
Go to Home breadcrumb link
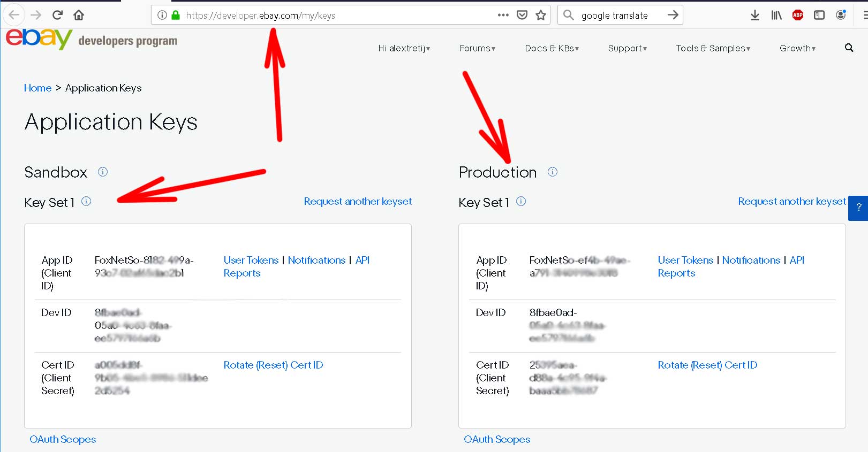coord(37,88)
